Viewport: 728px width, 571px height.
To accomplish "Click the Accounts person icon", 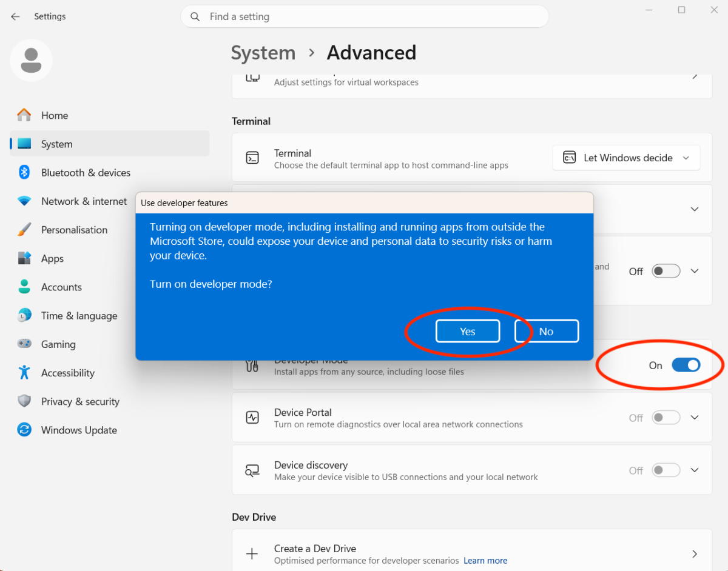I will (24, 287).
